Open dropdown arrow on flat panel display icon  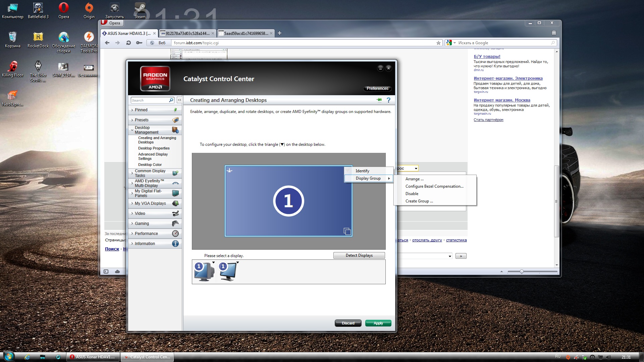pyautogui.click(x=237, y=263)
